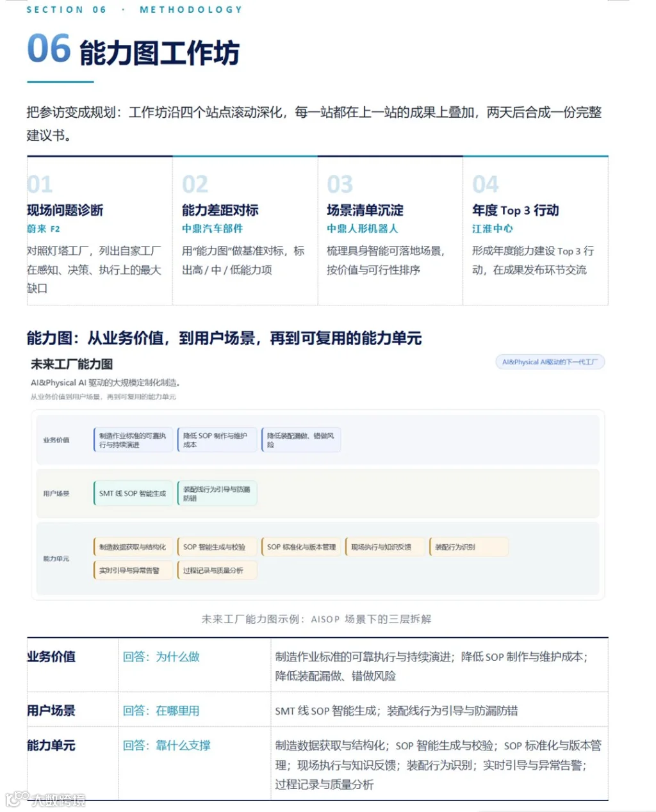
Task: Select the "SOP 智能生成与校验" diagram chip
Action: point(217,547)
